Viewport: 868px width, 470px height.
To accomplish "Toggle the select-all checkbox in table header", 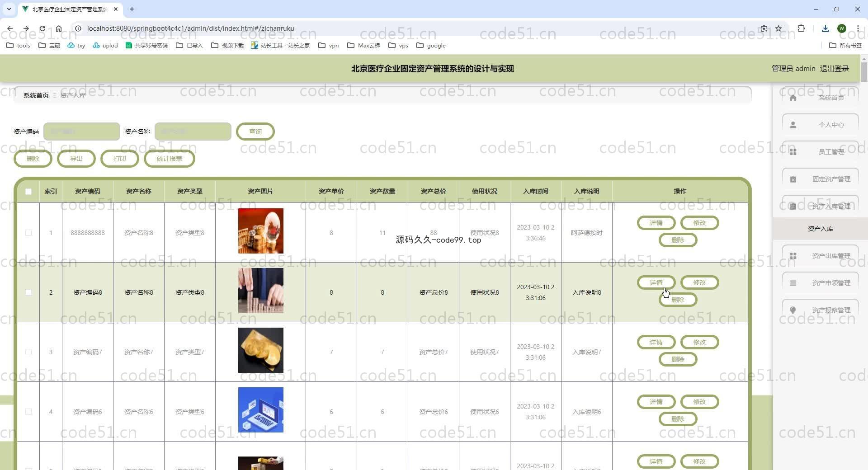I will [x=28, y=192].
